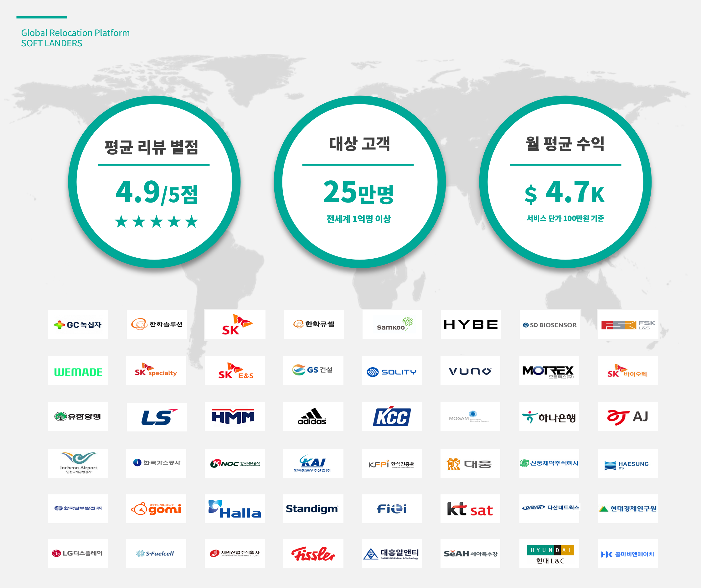Click the LG디스플레이 logo
This screenshot has height=588, width=701.
78,553
